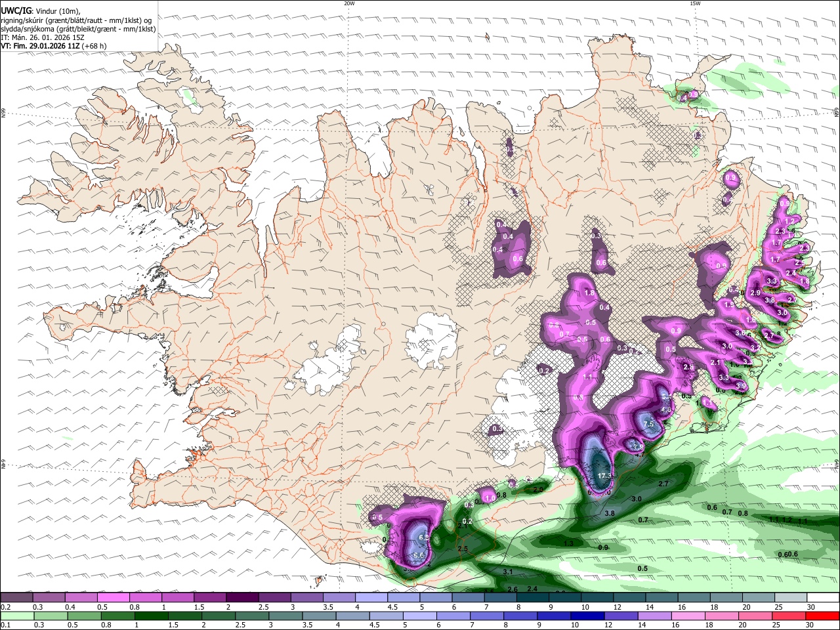The width and height of the screenshot is (840, 630).
Task: Click the 17.3 precipitation value on the map
Action: point(605,475)
